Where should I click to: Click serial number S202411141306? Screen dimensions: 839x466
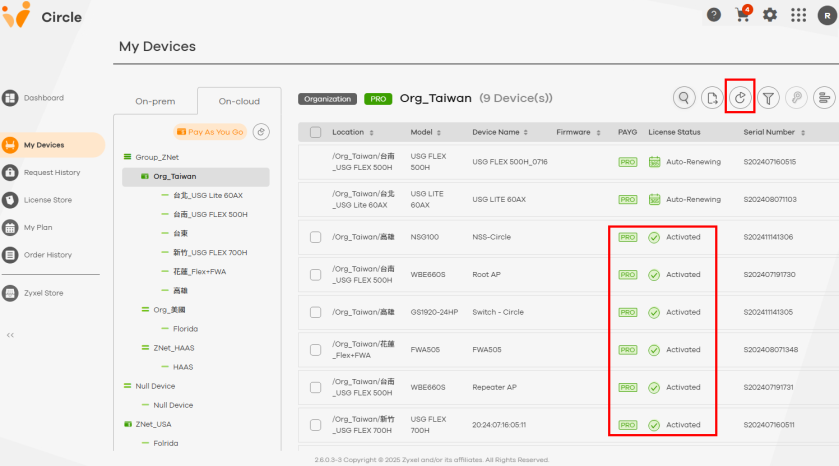tap(768, 237)
